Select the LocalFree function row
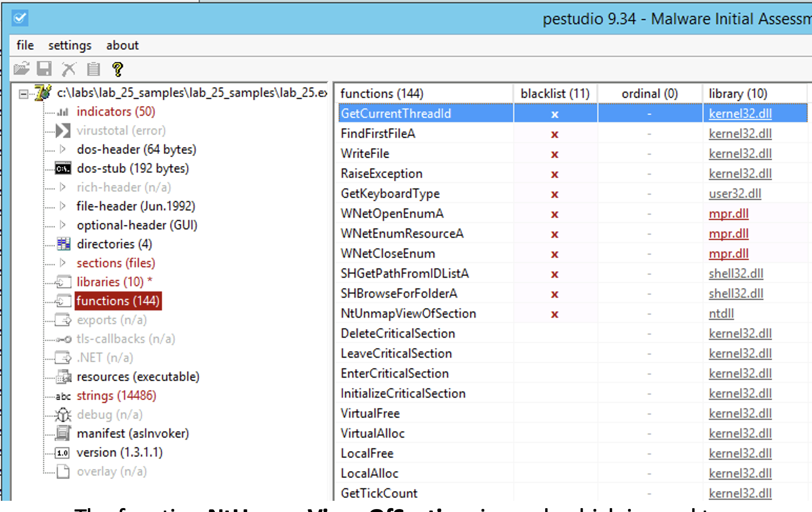Viewport: 812px width, 512px height. 573,453
